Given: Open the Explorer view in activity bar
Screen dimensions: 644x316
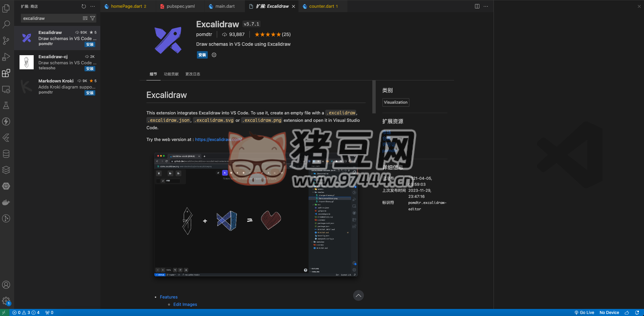Looking at the screenshot, I should click(x=6, y=8).
